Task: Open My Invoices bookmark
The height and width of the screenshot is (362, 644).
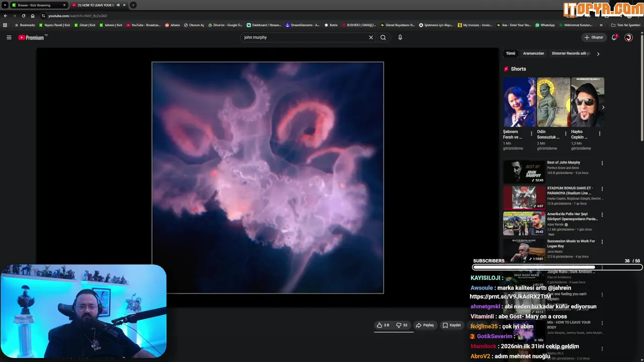Action: [475, 25]
